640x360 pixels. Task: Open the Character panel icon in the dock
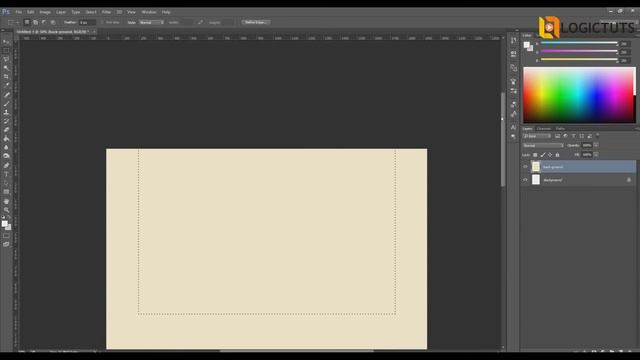513,127
